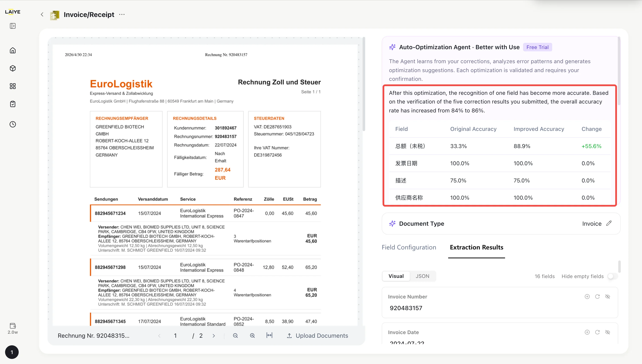Click the '发票日期' field row

[x=500, y=163]
